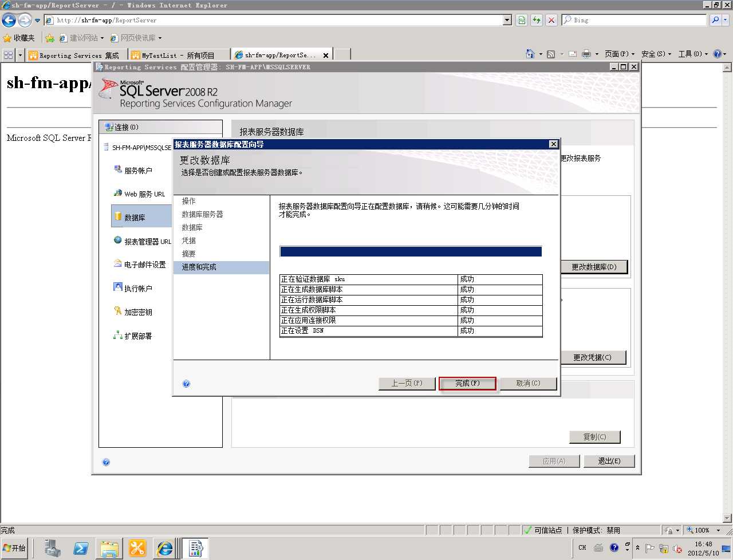The image size is (733, 560).
Task: Open the 页面(P) page menu
Action: [620, 54]
